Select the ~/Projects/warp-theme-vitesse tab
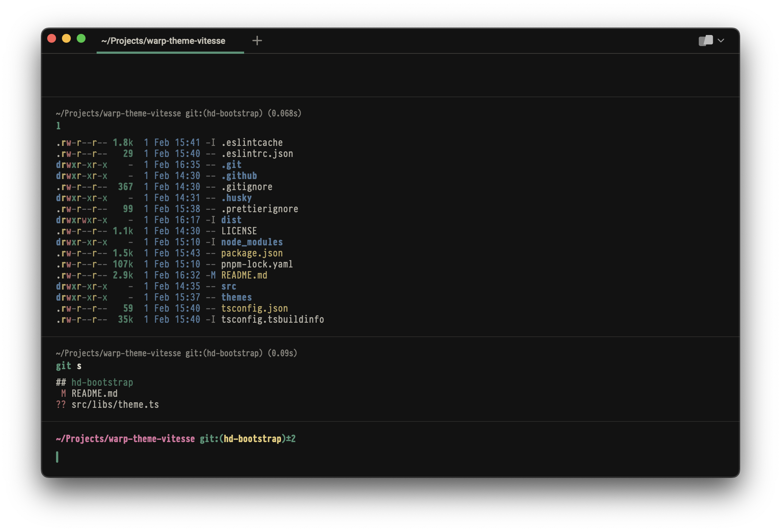Image resolution: width=781 pixels, height=532 pixels. [x=170, y=41]
